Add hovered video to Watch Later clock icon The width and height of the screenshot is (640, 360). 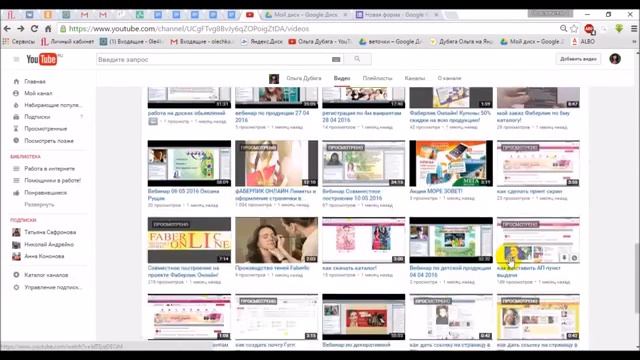(574, 258)
